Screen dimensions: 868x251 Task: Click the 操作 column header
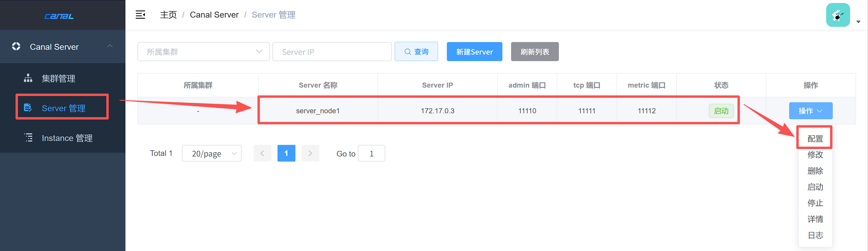click(x=811, y=85)
